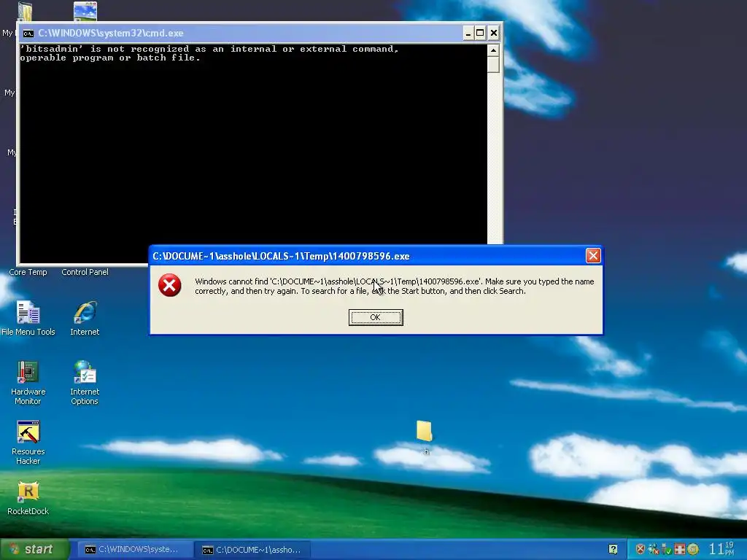Screen dimensions: 747x560
Task: Click the round yellow tray icon
Action: (693, 550)
